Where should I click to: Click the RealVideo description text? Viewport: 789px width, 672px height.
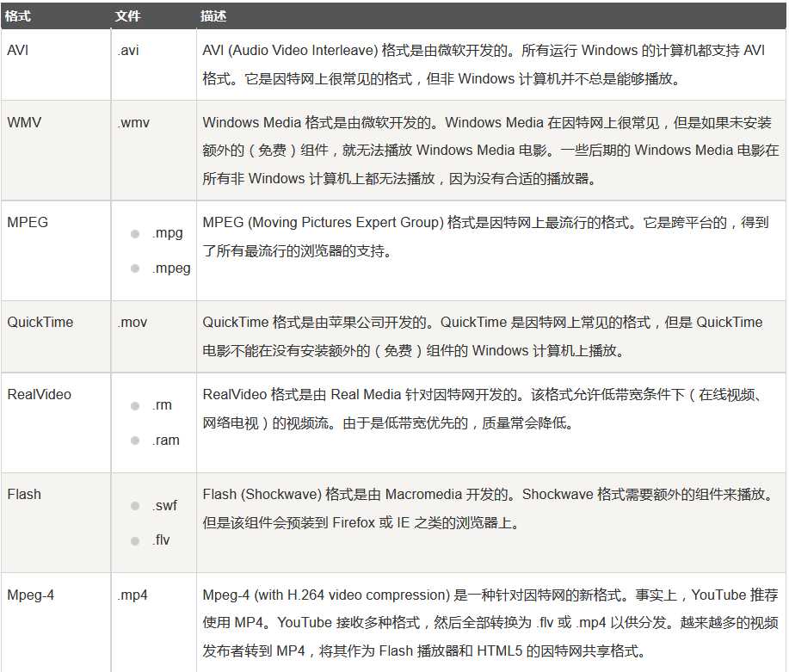[482, 408]
